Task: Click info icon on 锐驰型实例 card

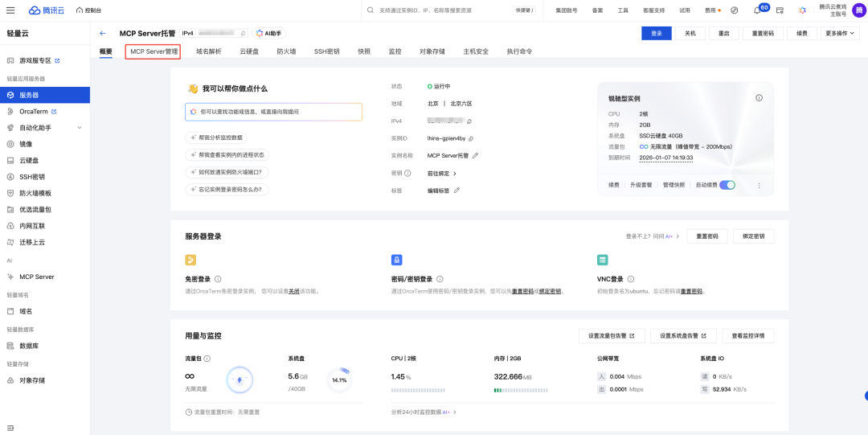Action: pos(759,98)
